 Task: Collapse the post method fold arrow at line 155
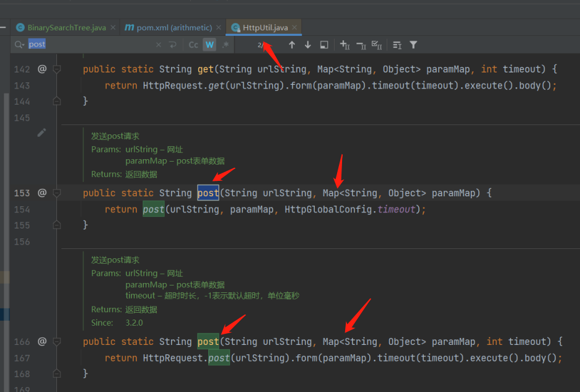(x=56, y=225)
